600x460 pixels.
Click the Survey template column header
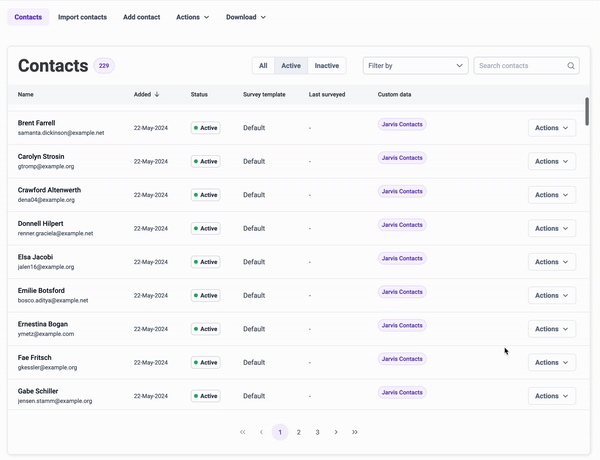click(x=264, y=95)
